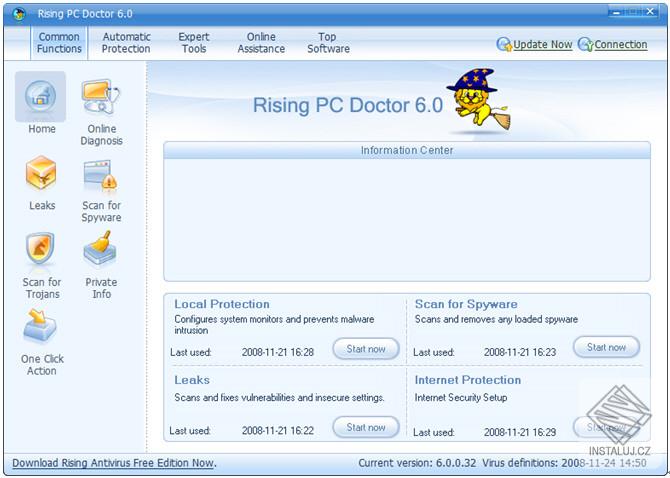Click the lion wizard mascot image
The image size is (670, 478).
(x=479, y=99)
